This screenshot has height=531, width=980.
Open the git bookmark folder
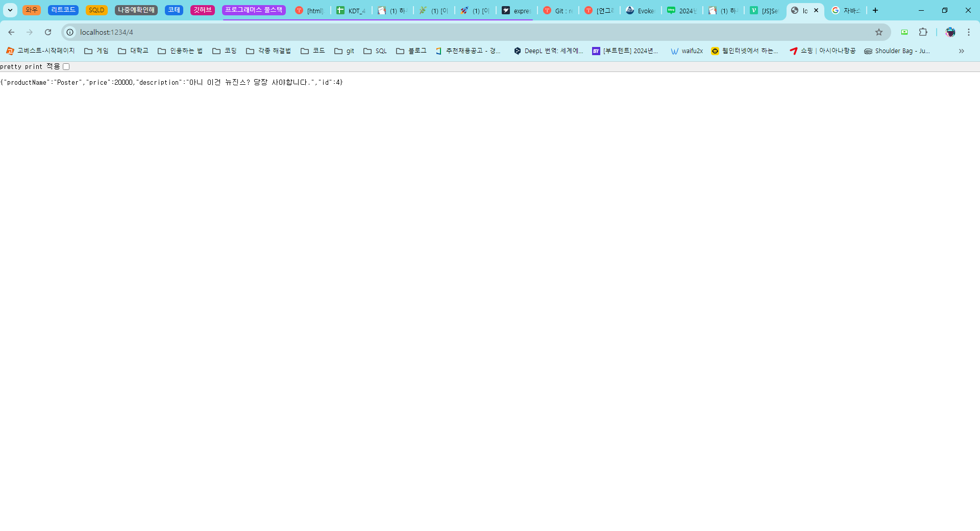[345, 51]
